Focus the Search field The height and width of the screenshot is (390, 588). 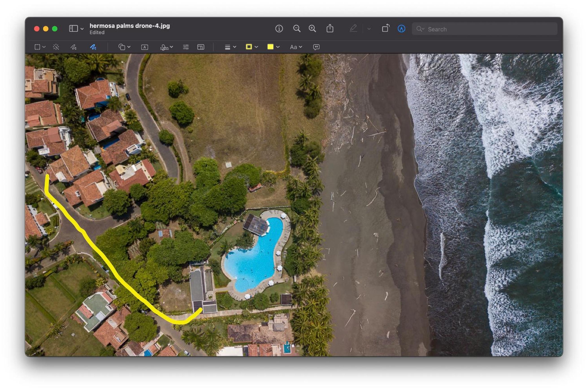pyautogui.click(x=484, y=29)
